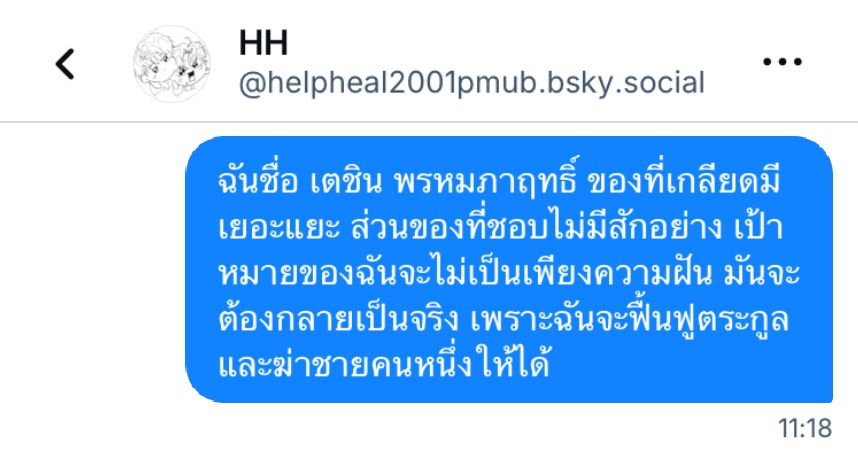This screenshot has width=858, height=453.
Task: Click the surname พรหมภาฤทธิ์ in the message
Action: click(x=485, y=181)
